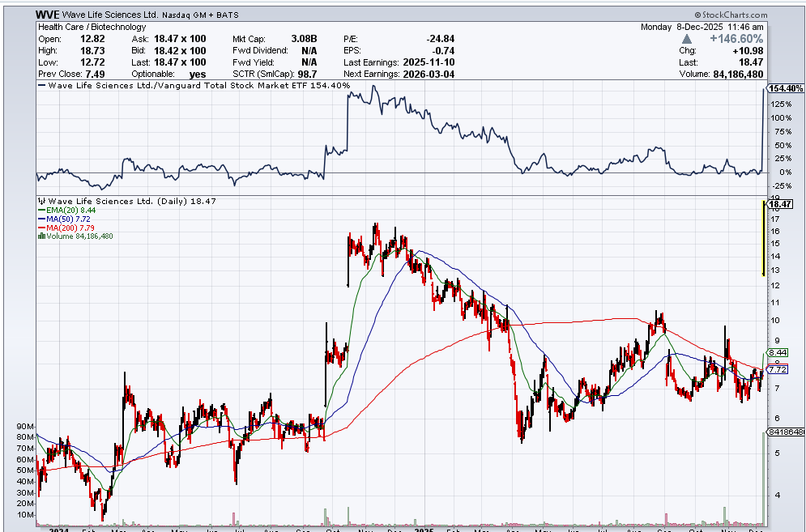Click the High value 18.73
The image size is (806, 532).
92,50
